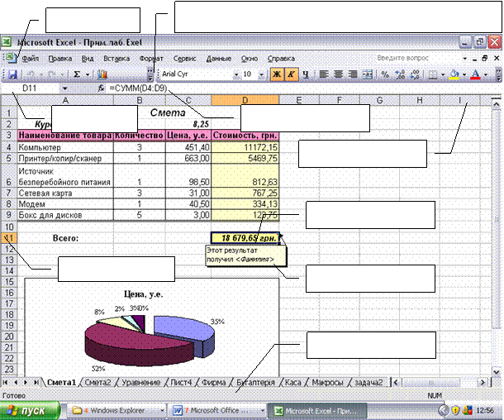The image size is (504, 420).
Task: Click Increase Decimal icon
Action: coord(400,74)
